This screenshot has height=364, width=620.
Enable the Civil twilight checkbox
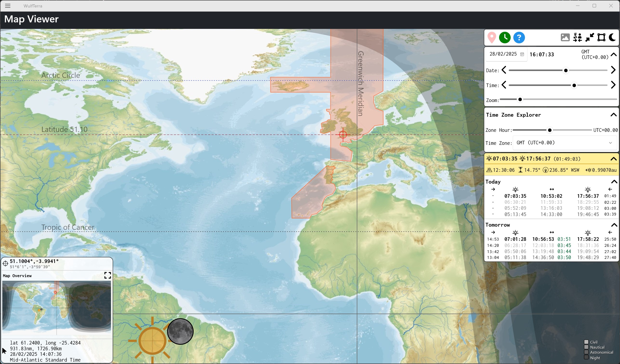[x=586, y=342]
